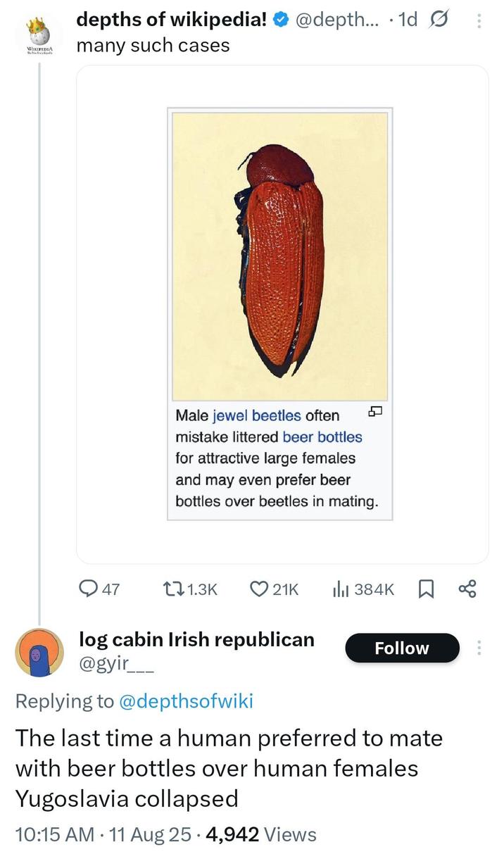
Task: Open the 10:15 AM timestamp
Action: pos(54,834)
